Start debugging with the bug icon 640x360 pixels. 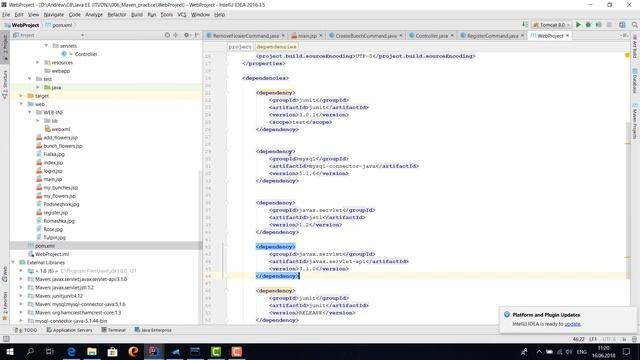[588, 25]
